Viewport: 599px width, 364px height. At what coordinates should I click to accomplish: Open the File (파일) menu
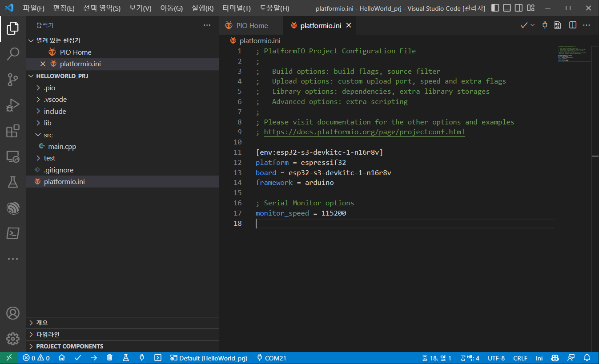click(34, 8)
